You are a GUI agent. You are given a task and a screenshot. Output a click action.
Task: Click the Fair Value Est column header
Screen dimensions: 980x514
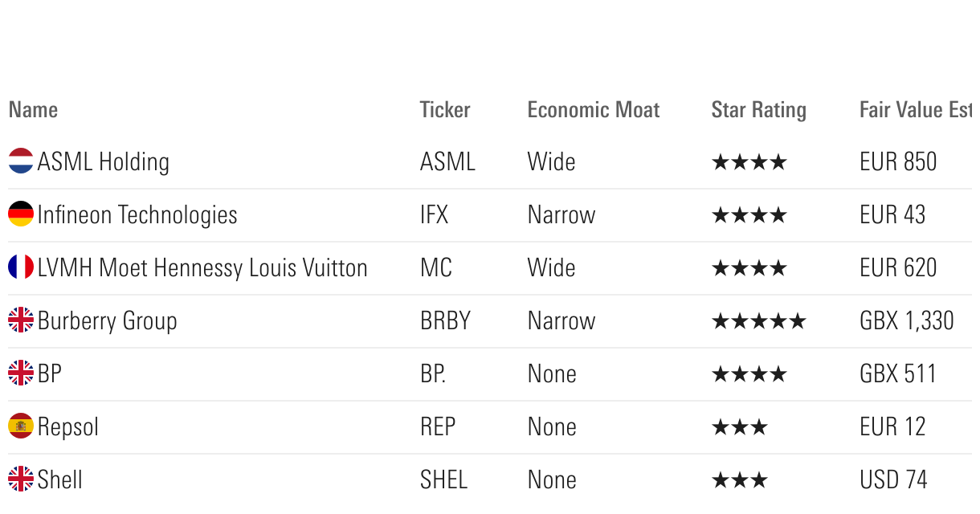915,110
